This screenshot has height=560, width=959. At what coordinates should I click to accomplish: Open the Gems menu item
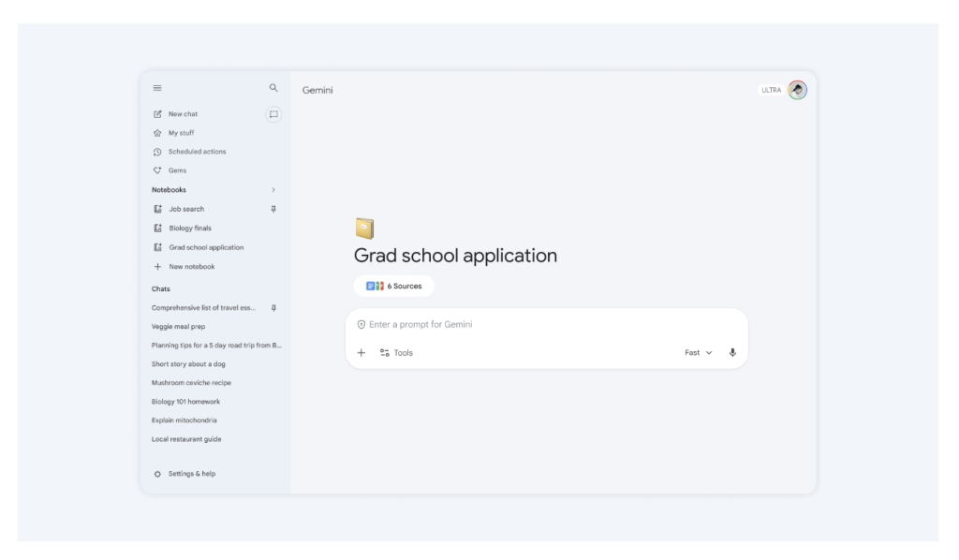point(177,170)
